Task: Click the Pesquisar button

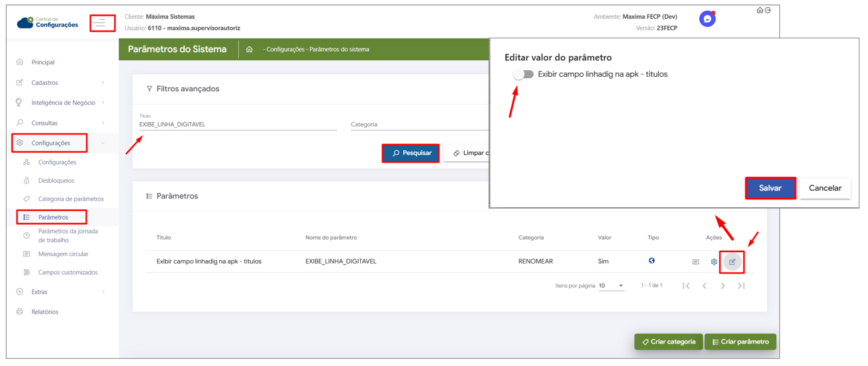Action: tap(411, 153)
